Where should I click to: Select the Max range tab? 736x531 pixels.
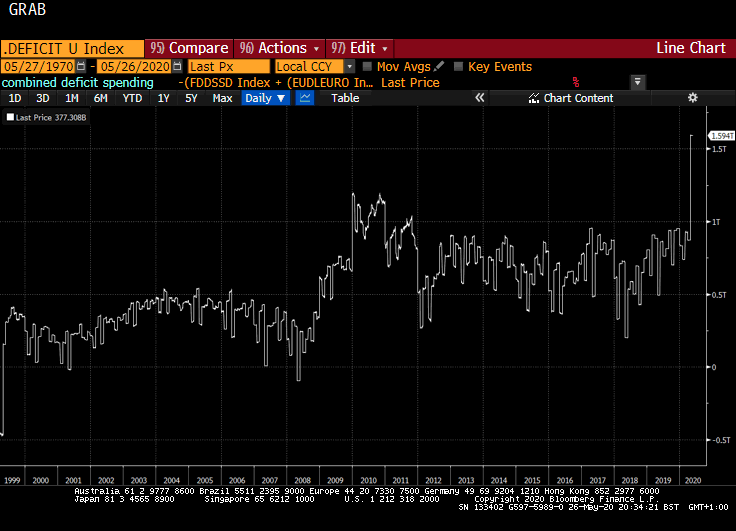click(x=222, y=98)
